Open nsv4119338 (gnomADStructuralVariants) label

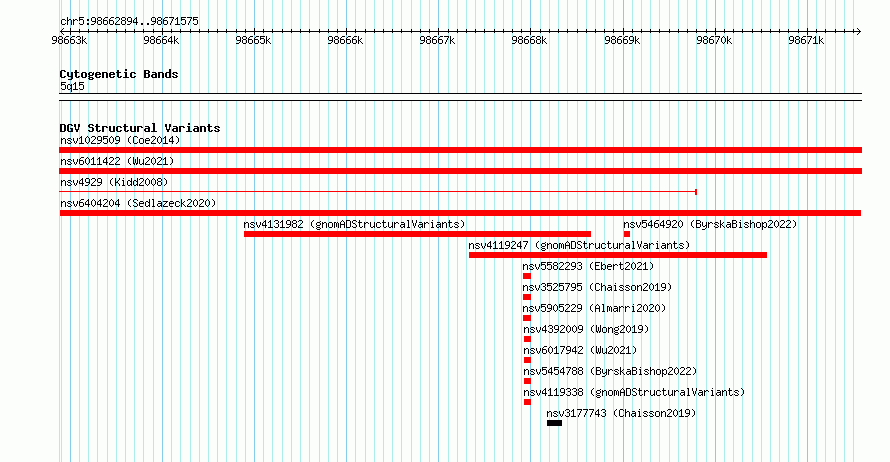click(634, 392)
